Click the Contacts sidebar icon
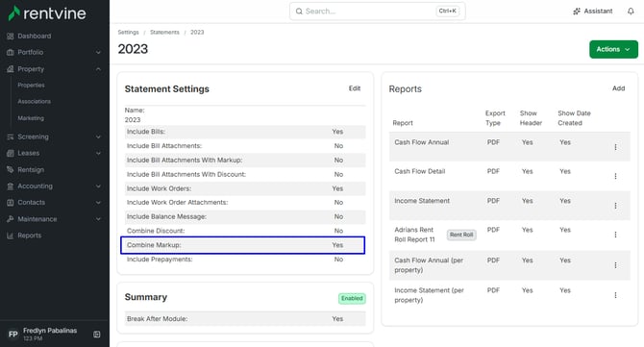This screenshot has width=644, height=347. 11,203
